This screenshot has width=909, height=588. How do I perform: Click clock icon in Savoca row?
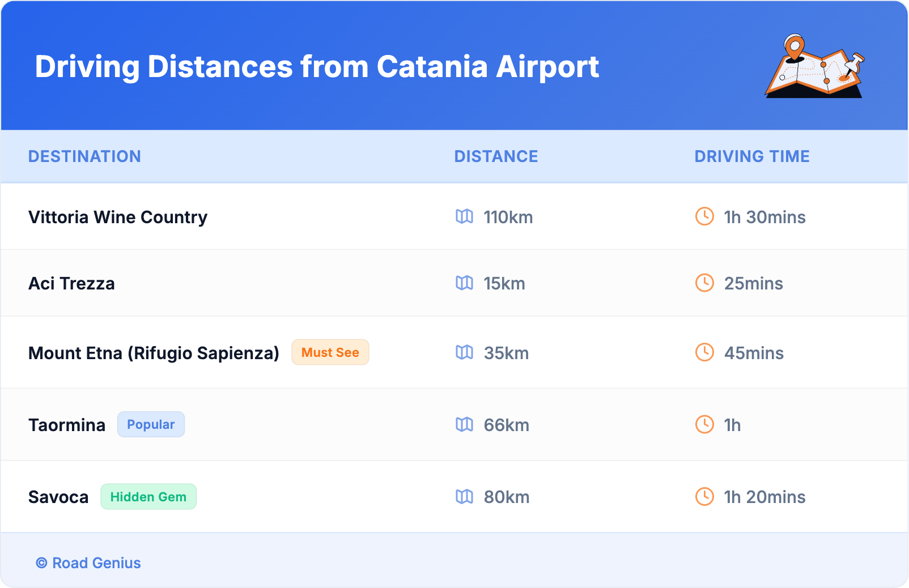704,497
